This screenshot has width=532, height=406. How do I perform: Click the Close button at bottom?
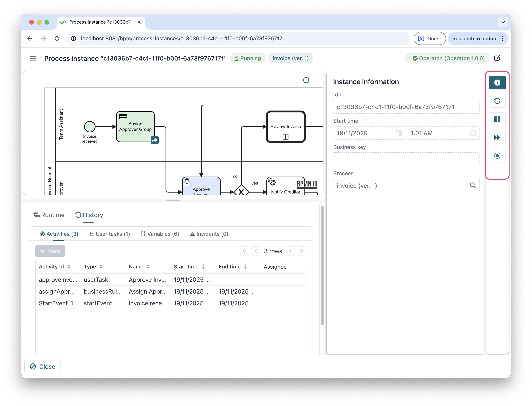point(43,366)
